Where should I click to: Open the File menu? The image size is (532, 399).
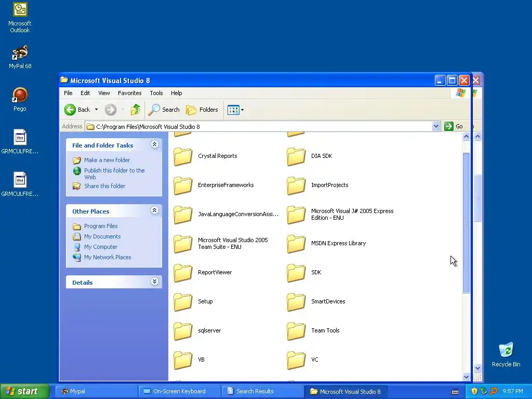68,93
